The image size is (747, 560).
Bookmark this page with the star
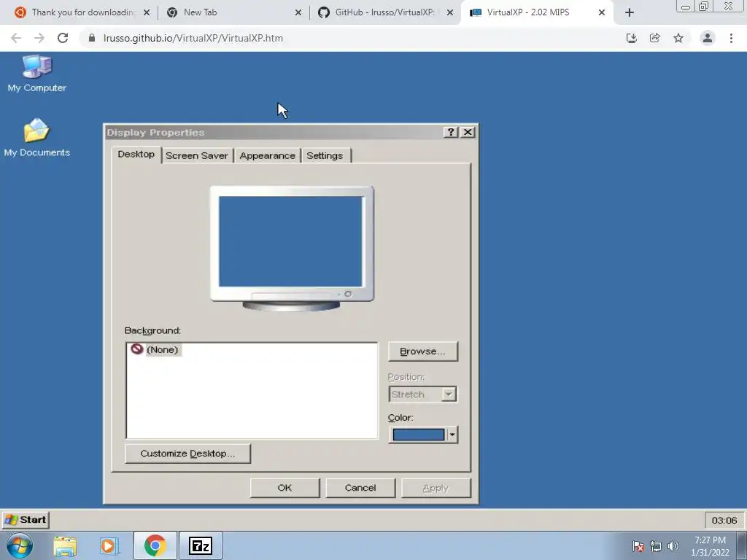coord(678,38)
